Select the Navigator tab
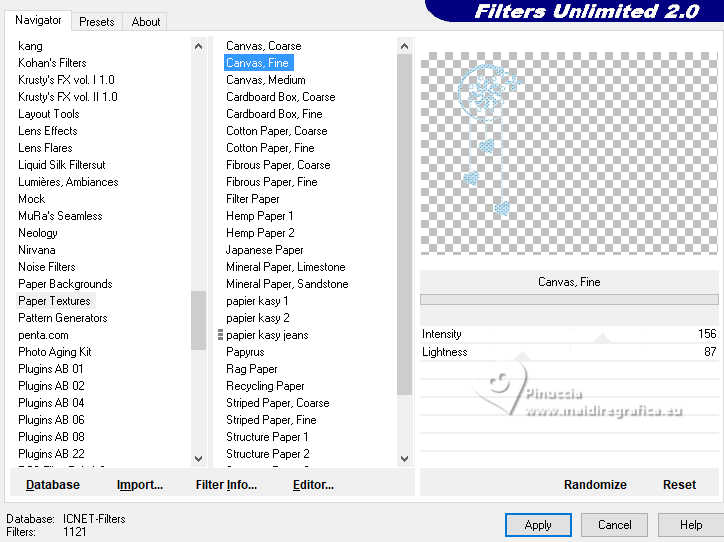 (x=38, y=20)
